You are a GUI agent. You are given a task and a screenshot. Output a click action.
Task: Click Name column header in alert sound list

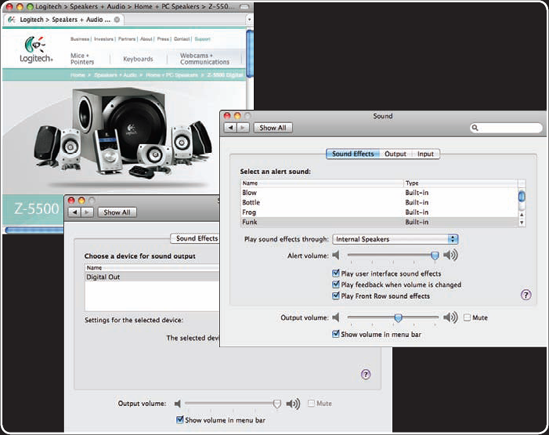click(x=322, y=183)
